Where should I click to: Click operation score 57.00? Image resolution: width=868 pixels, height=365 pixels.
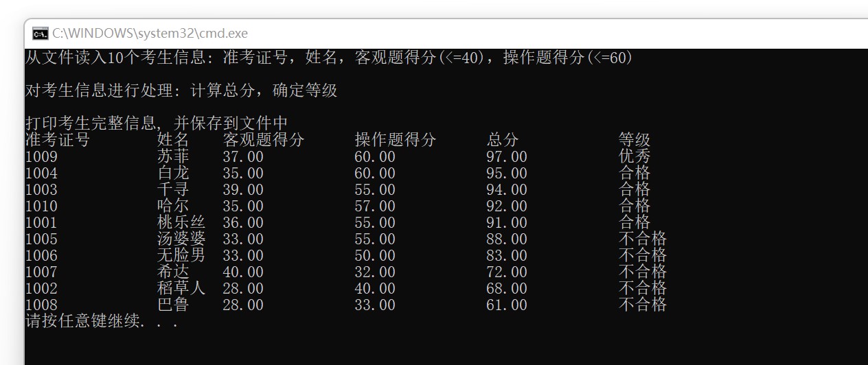375,207
